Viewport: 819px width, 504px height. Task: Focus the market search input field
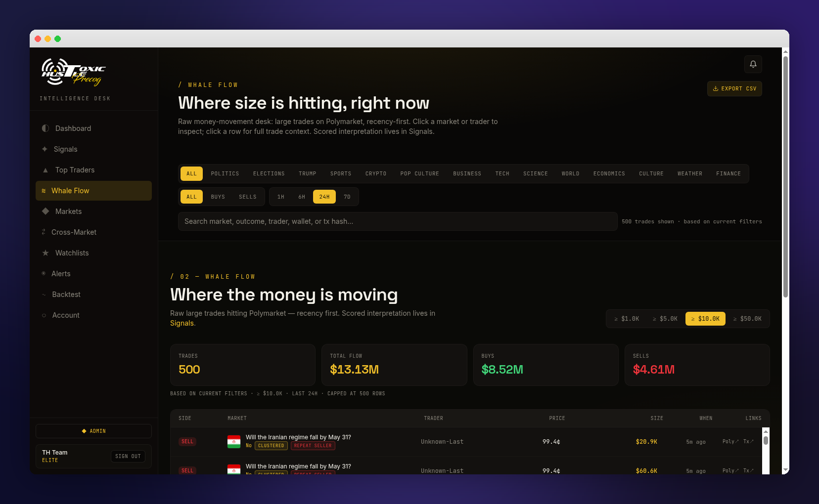click(398, 221)
